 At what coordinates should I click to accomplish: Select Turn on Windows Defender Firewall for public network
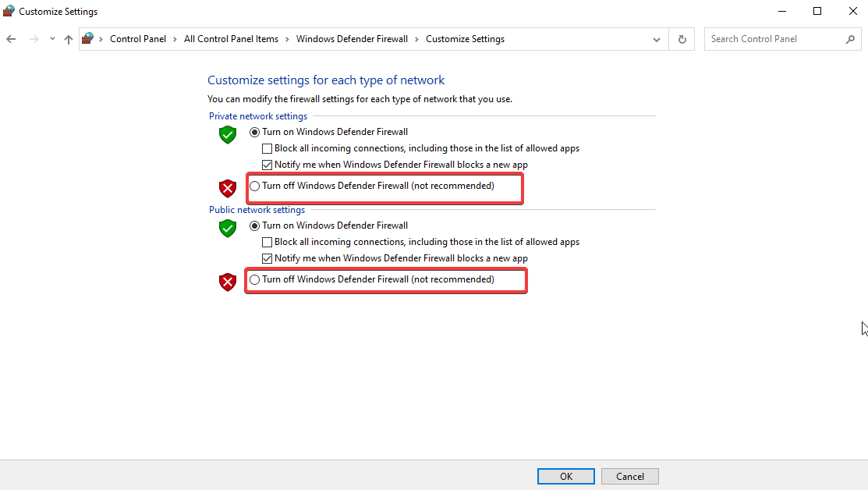pos(254,225)
